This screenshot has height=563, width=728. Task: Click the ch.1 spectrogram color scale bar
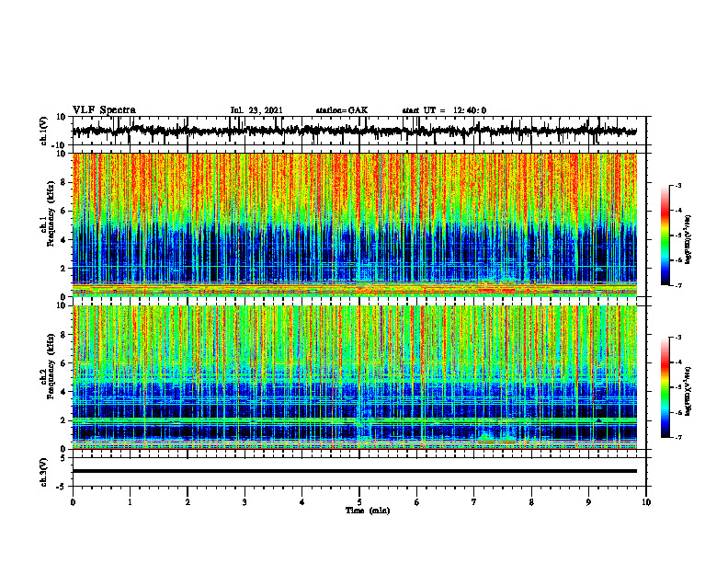coord(665,236)
